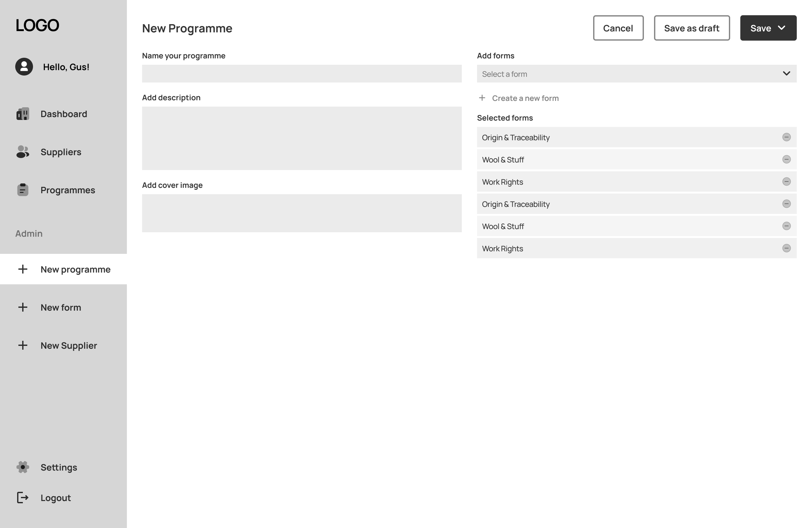The image size is (812, 528).
Task: Remove the first Wool & Stuff form
Action: (x=786, y=159)
